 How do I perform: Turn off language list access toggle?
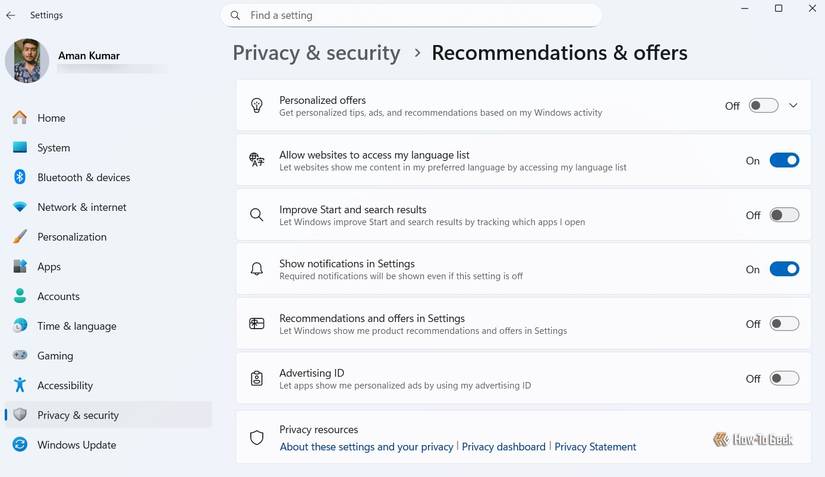pos(784,160)
